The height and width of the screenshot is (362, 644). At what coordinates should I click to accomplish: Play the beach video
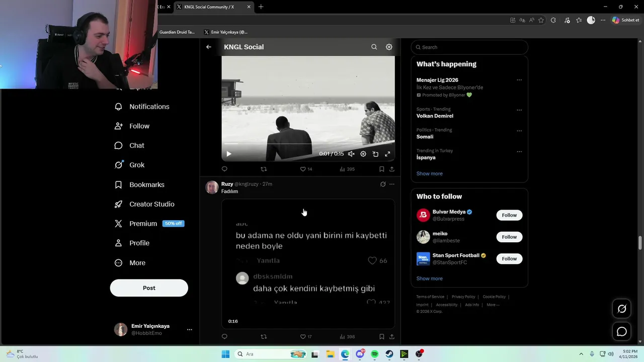click(228, 154)
